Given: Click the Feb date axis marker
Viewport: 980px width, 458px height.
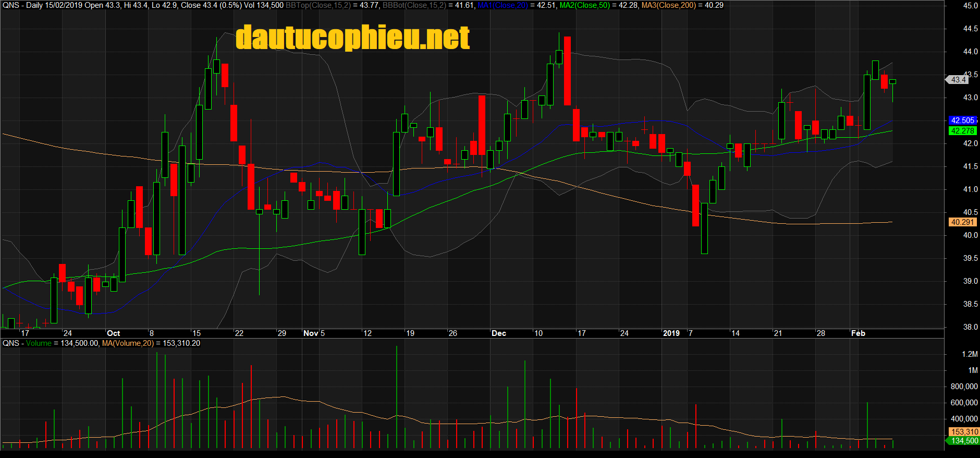Looking at the screenshot, I should coord(858,333).
